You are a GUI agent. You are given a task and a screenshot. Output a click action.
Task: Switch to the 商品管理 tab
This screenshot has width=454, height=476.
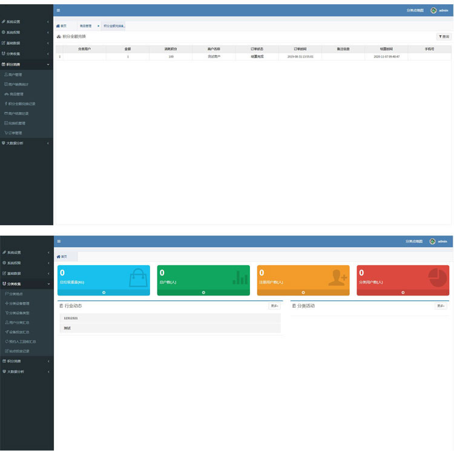85,26
